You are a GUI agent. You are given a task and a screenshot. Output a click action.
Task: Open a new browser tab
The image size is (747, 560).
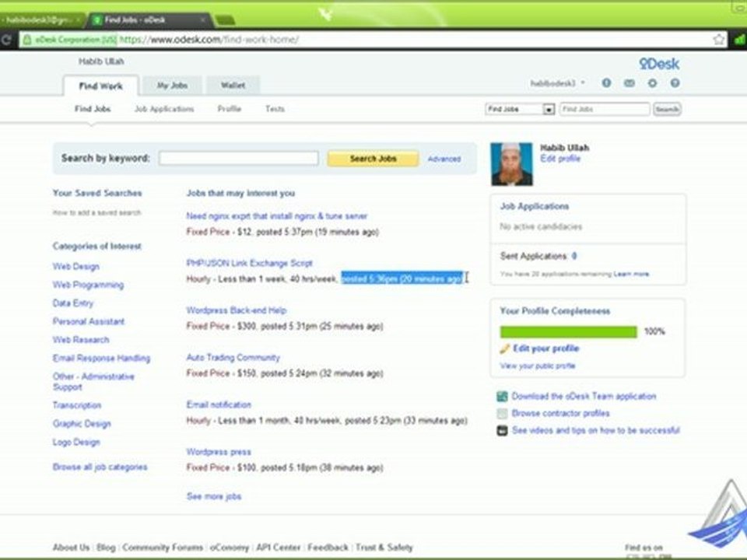point(225,20)
